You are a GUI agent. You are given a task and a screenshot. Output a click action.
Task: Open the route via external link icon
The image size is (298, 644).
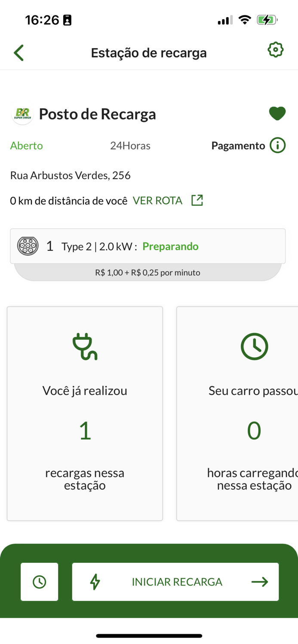coord(197,200)
